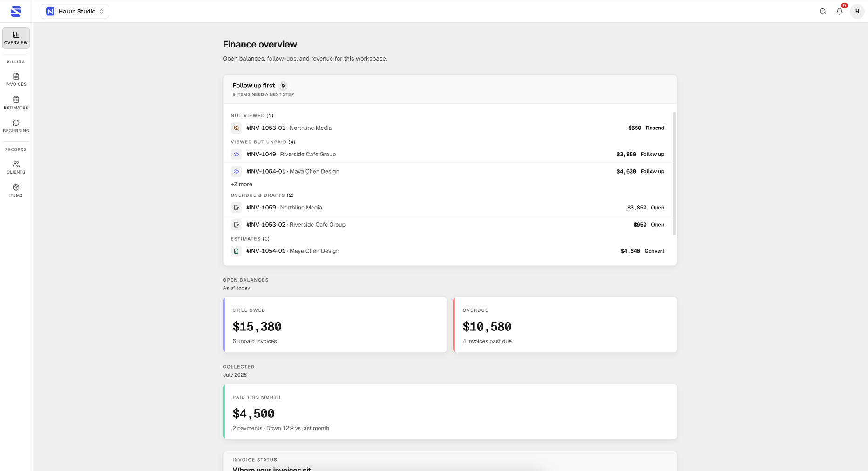Image resolution: width=868 pixels, height=471 pixels.
Task: Open notifications bell with 9 badge
Action: [840, 12]
